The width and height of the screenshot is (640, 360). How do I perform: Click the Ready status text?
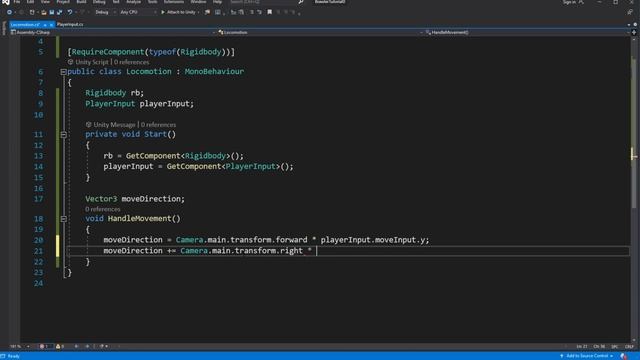[x=13, y=356]
